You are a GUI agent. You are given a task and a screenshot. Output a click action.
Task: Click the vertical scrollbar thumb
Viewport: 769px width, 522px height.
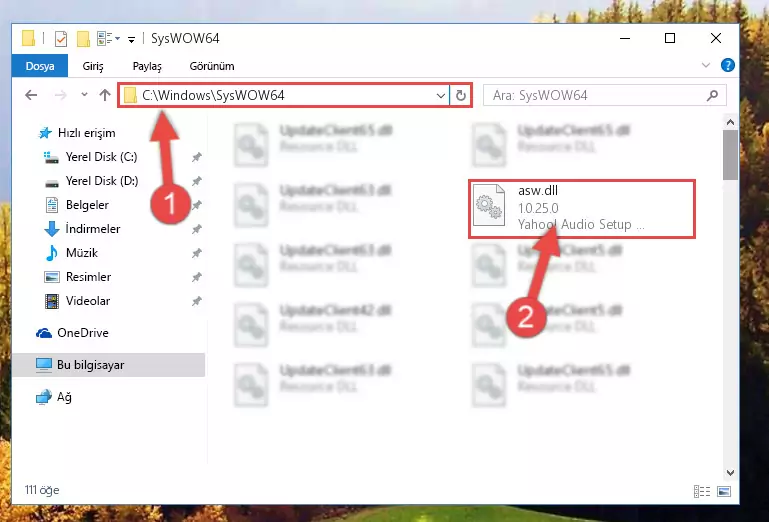[730, 155]
